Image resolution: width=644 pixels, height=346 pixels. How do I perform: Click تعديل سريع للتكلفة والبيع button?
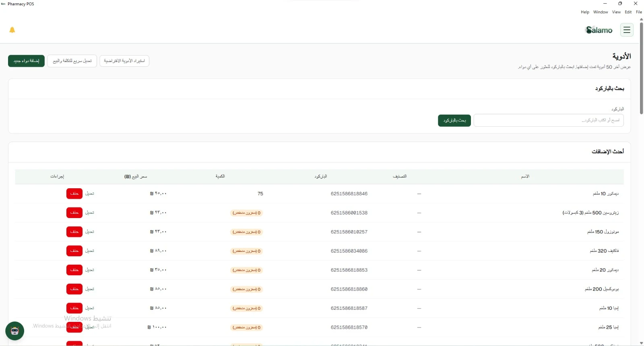[72, 61]
